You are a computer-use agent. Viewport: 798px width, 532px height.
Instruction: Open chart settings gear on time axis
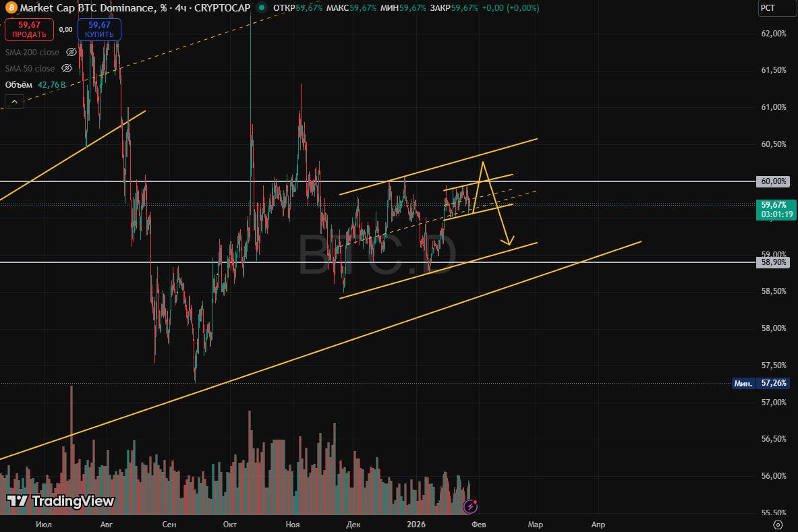pyautogui.click(x=778, y=525)
